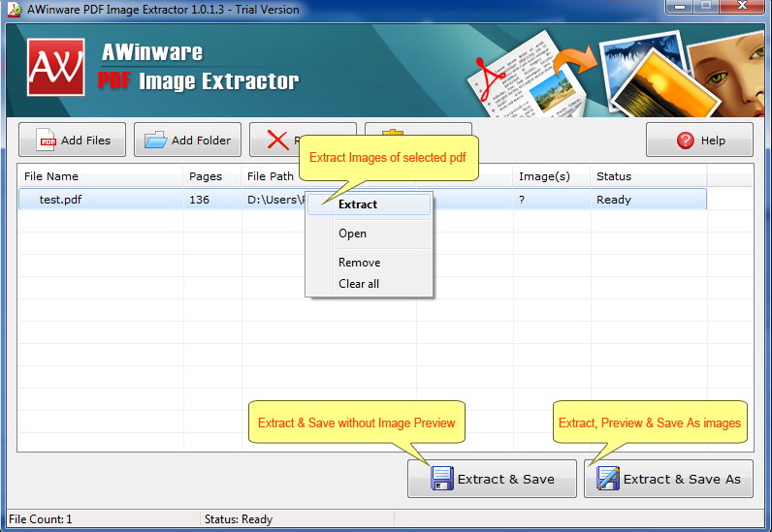Click the red question mark Help icon
Viewport: 772px width, 532px height.
[x=685, y=141]
